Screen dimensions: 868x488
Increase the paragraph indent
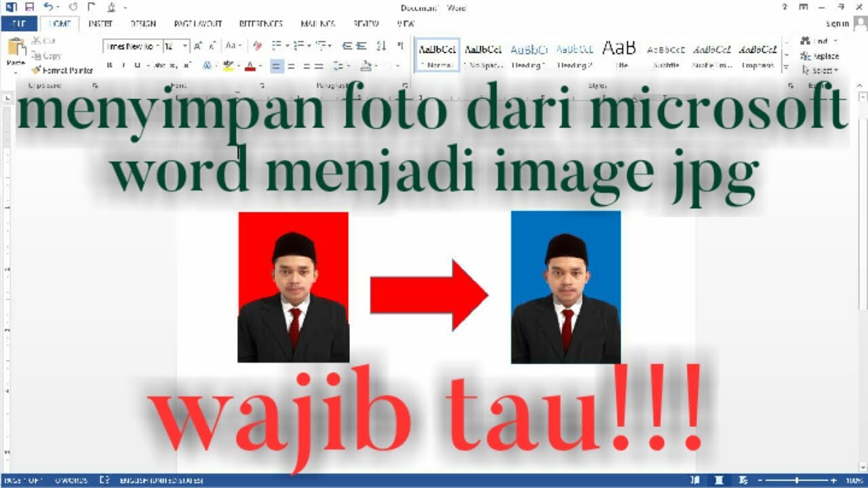[362, 46]
